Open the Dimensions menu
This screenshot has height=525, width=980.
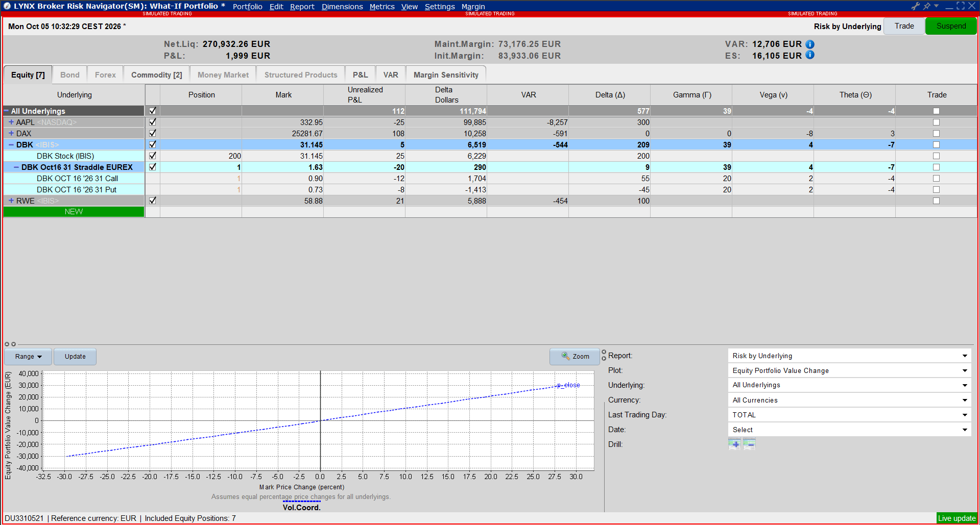coord(342,7)
